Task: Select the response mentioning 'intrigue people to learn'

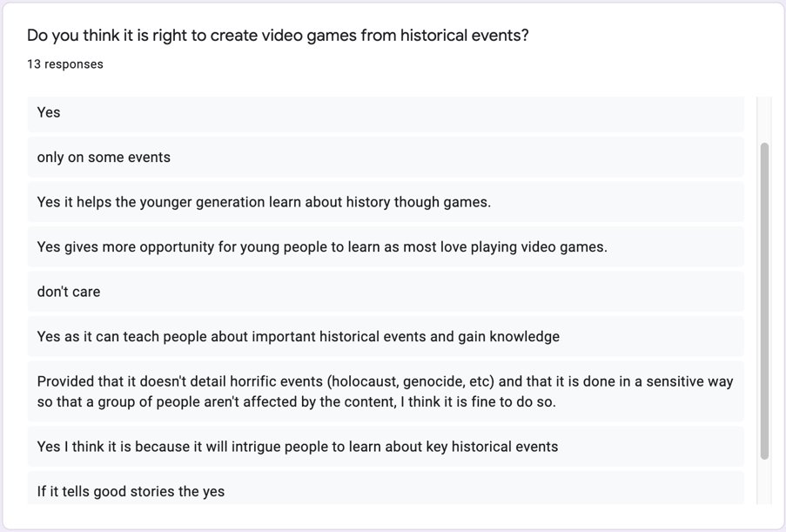Action: [386, 447]
